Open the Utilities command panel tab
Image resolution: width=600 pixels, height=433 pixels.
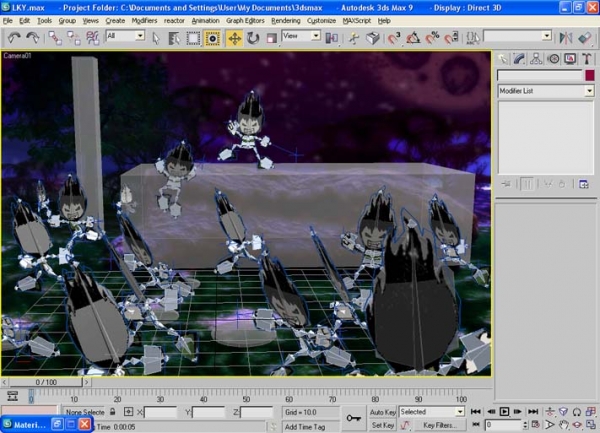point(587,59)
